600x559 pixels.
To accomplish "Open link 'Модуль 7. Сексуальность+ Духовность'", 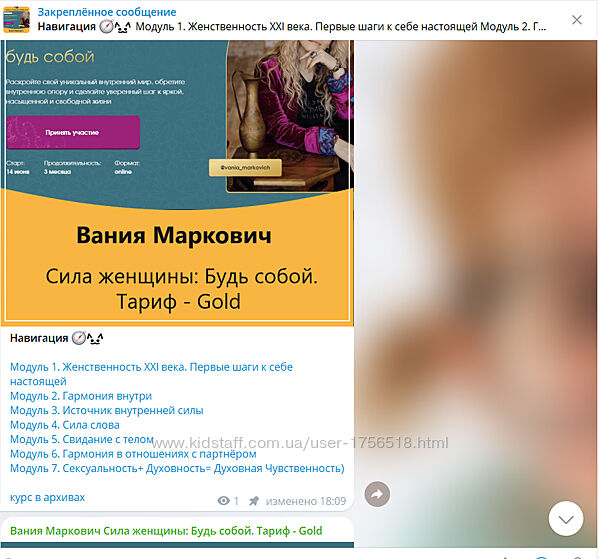I will [176, 468].
